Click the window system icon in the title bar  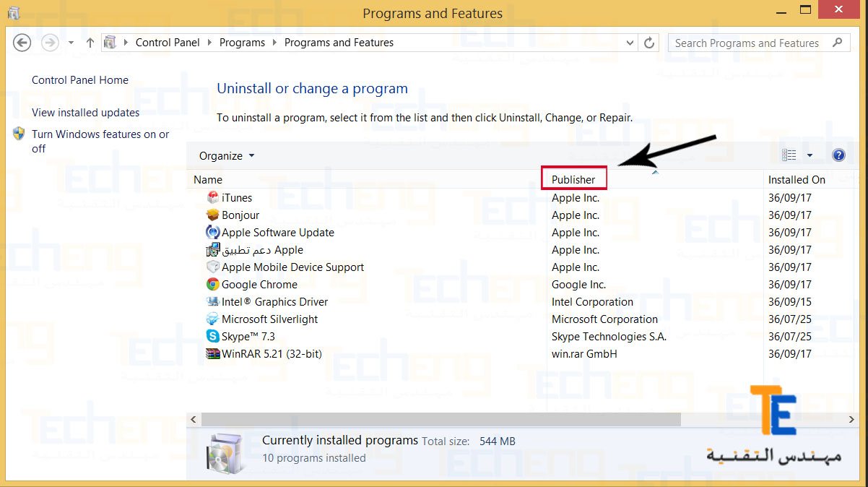coord(13,12)
